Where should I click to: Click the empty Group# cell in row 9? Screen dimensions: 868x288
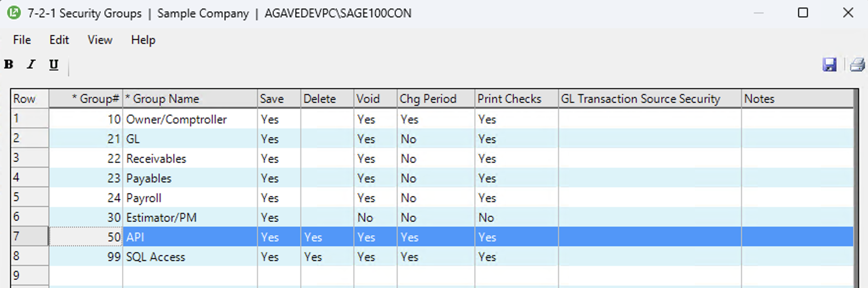point(86,276)
